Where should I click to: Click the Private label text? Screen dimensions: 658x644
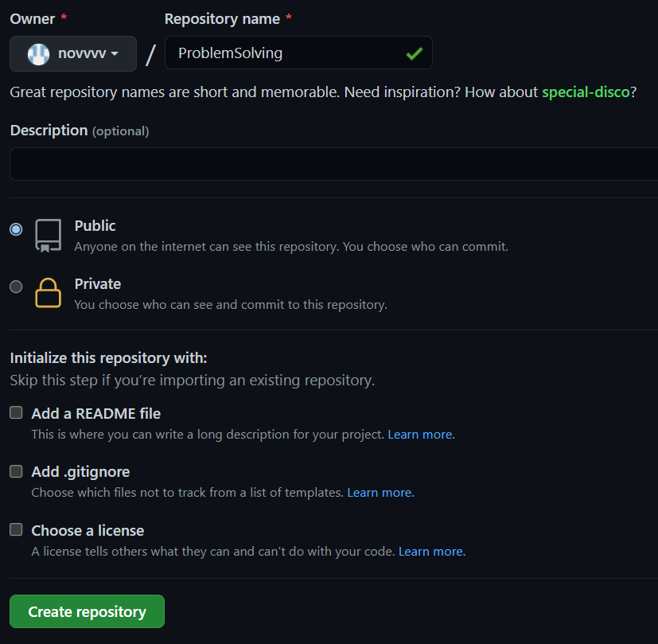coord(98,284)
